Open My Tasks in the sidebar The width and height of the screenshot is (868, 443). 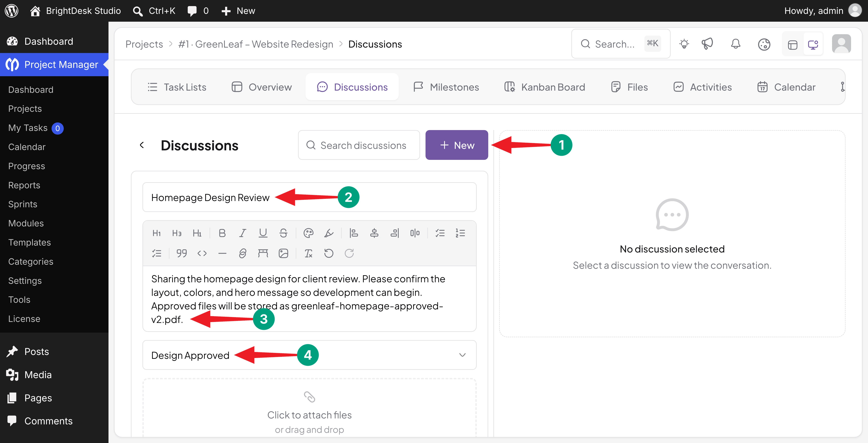pos(36,128)
